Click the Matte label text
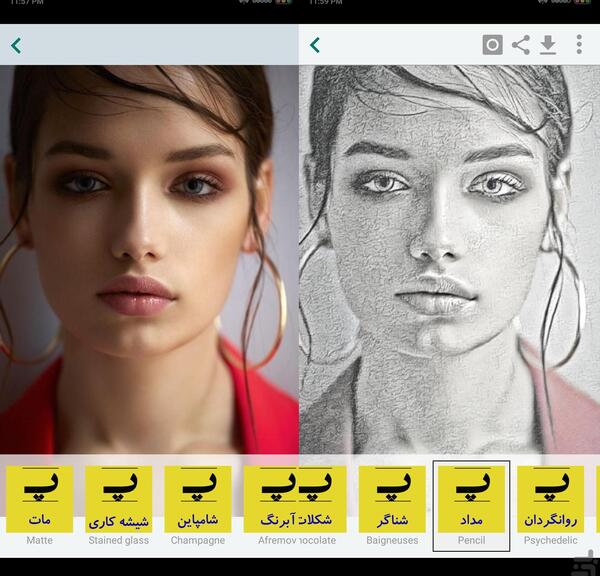This screenshot has height=576, width=600. pyautogui.click(x=39, y=540)
